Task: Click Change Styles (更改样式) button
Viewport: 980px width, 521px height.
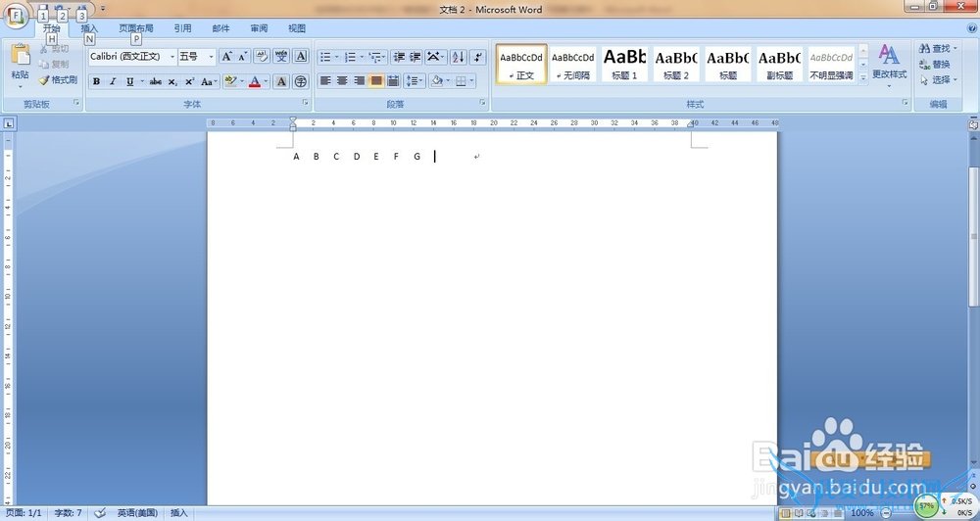Action: [890, 65]
